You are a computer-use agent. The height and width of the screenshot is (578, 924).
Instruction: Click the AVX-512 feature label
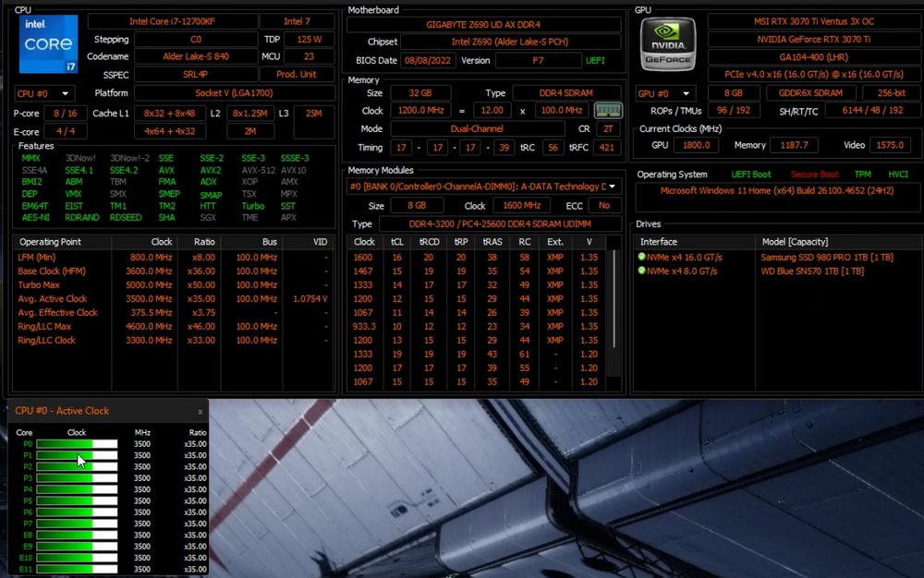tap(258, 170)
